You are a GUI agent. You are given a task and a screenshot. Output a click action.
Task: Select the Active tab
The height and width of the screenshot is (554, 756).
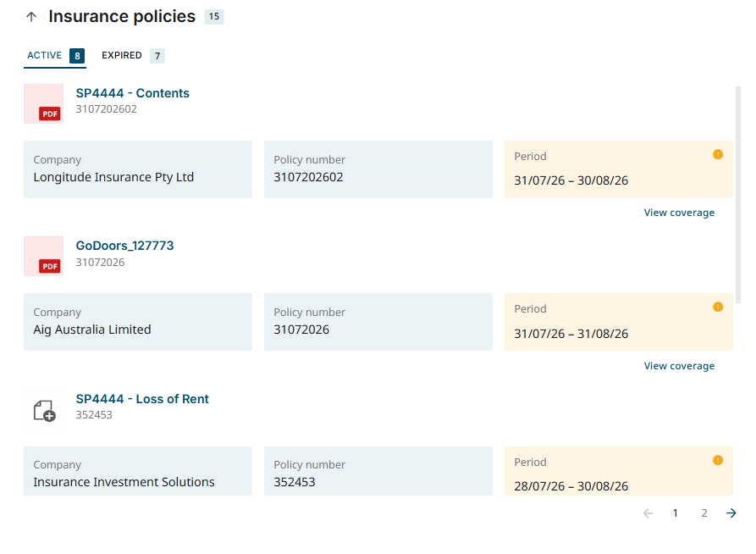[x=55, y=56]
